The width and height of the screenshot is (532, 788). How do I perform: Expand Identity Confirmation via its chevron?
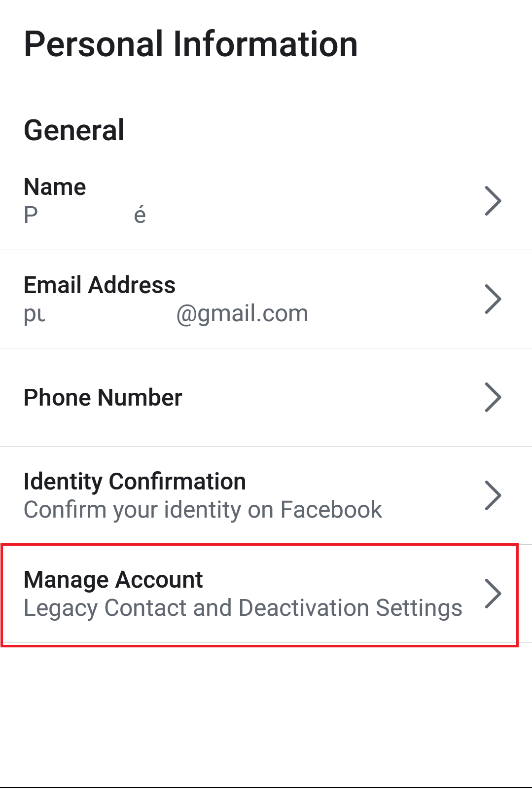[x=493, y=495]
